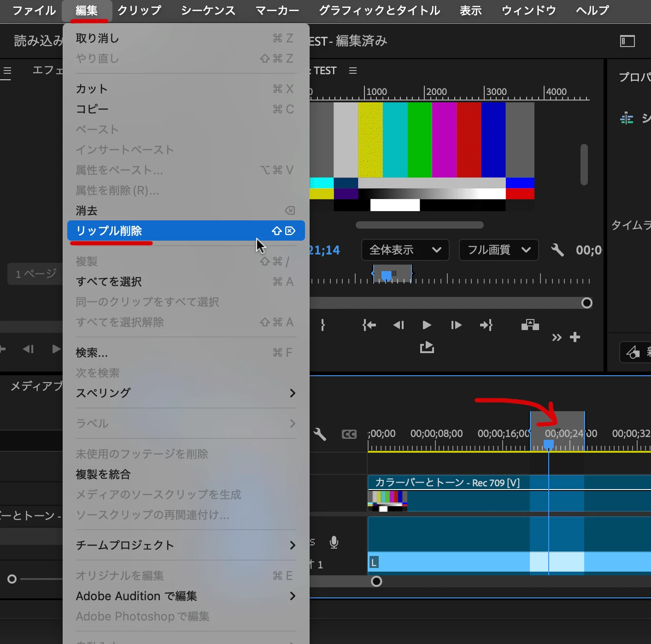Open program monitor settings wrench
This screenshot has width=651, height=644.
[557, 250]
